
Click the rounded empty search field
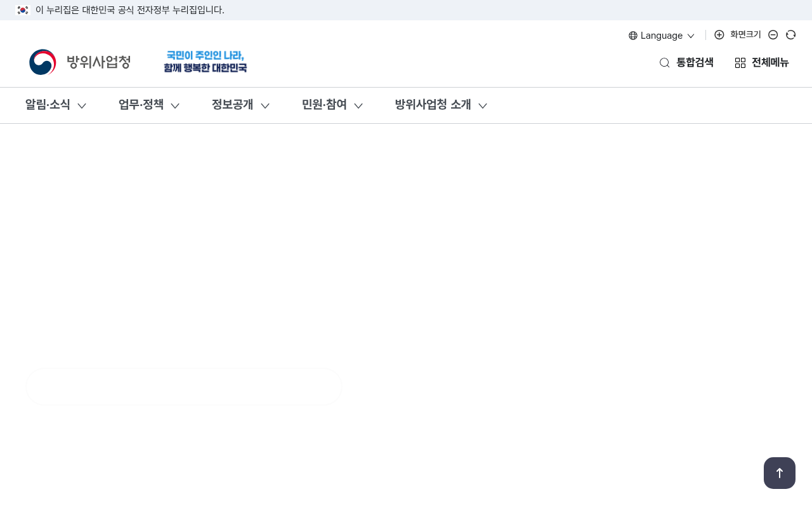coord(184,387)
